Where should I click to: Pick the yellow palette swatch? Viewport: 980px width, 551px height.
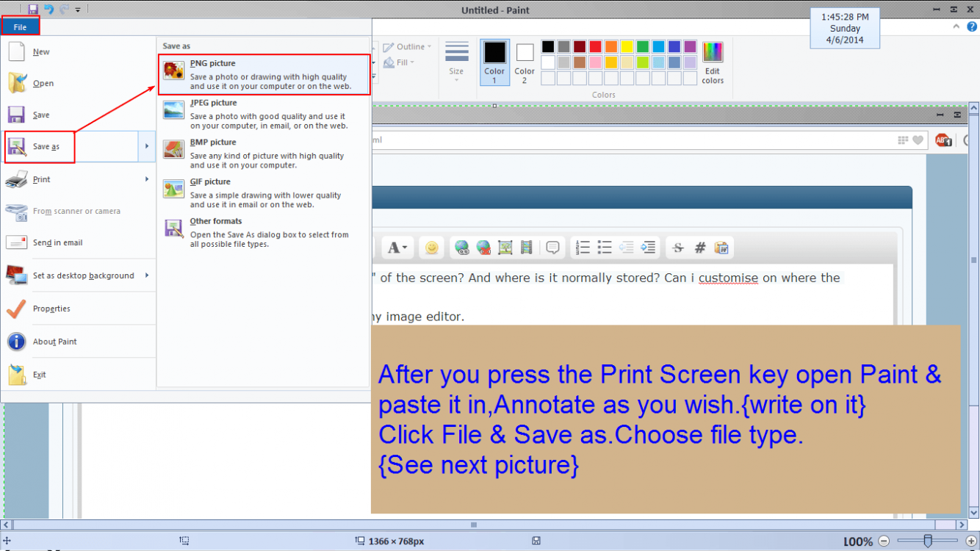(627, 47)
